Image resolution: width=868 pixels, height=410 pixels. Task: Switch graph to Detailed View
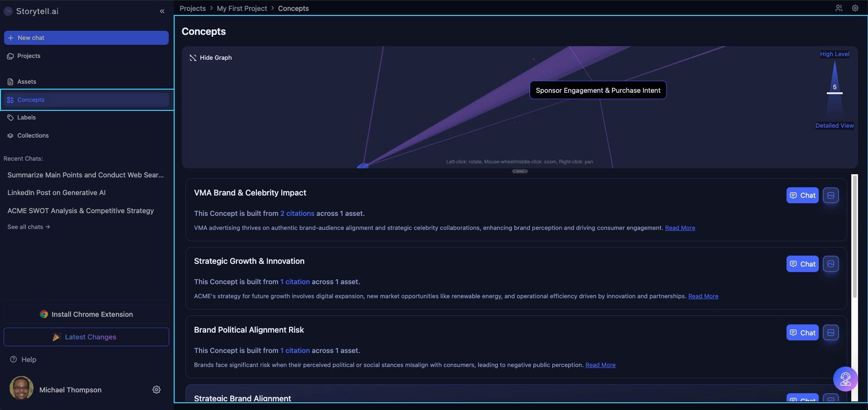pos(834,126)
